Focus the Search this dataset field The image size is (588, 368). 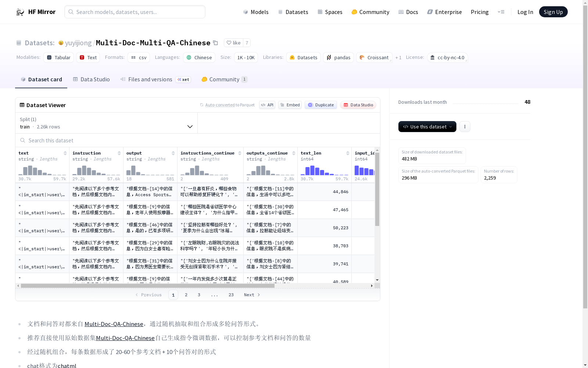click(198, 141)
